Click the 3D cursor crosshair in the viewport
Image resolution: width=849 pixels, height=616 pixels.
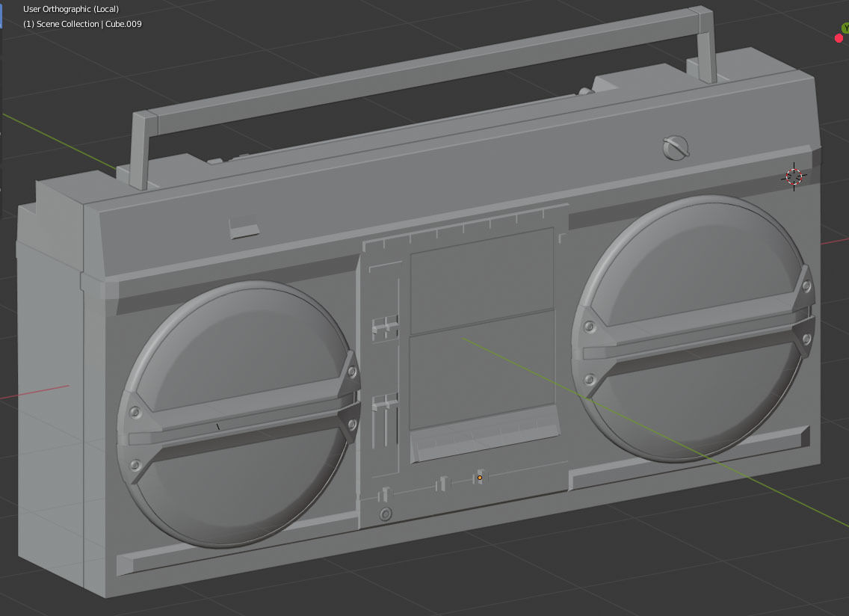coord(794,176)
